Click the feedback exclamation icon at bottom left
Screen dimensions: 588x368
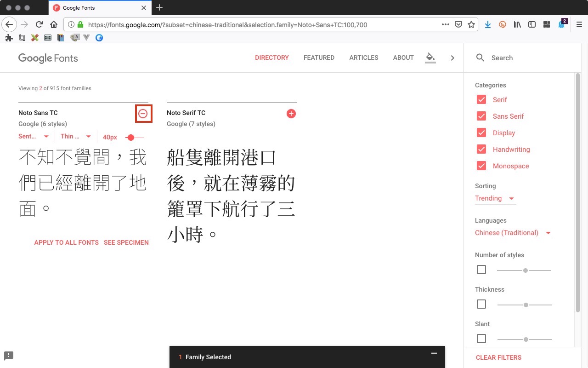[x=9, y=355]
